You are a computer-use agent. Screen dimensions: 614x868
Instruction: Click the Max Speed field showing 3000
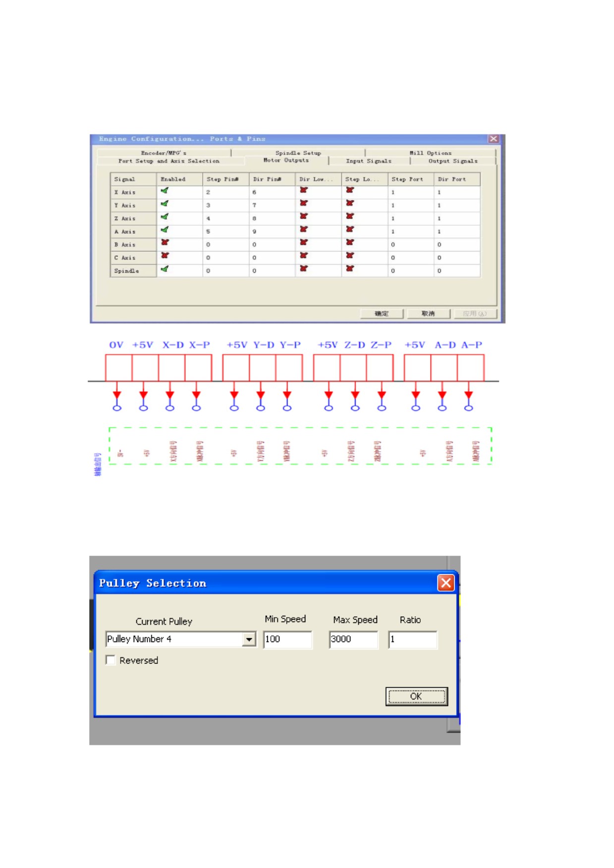coord(353,639)
